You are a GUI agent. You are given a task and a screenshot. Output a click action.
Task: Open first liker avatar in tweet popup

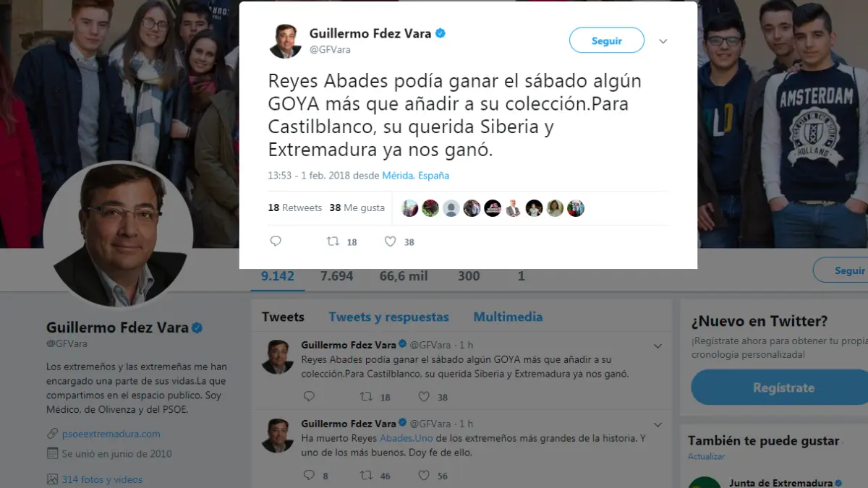click(x=409, y=208)
